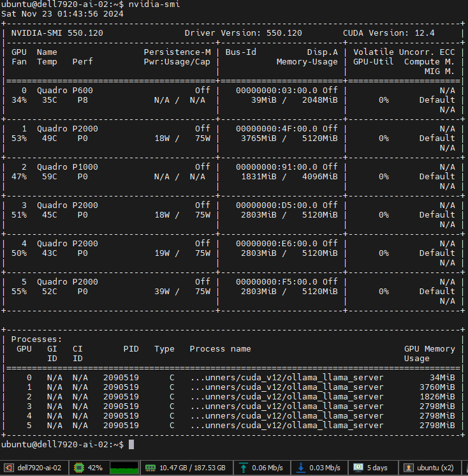Click the 55% fan speed value
The height and width of the screenshot is (476, 468).
[19, 292]
